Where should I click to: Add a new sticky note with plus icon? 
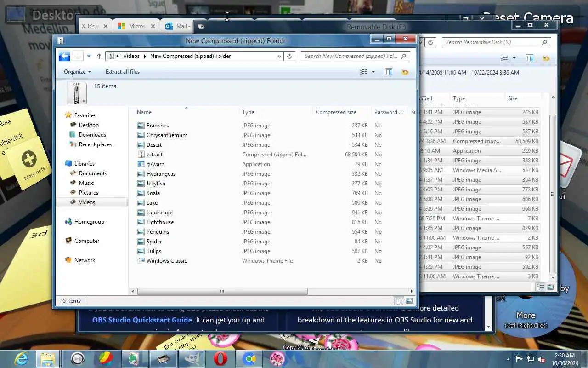coord(29,160)
